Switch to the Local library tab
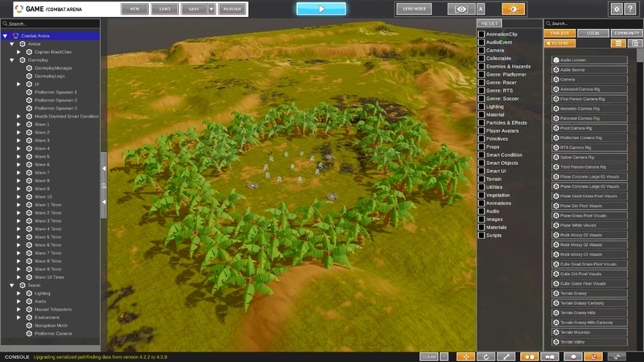 click(593, 33)
